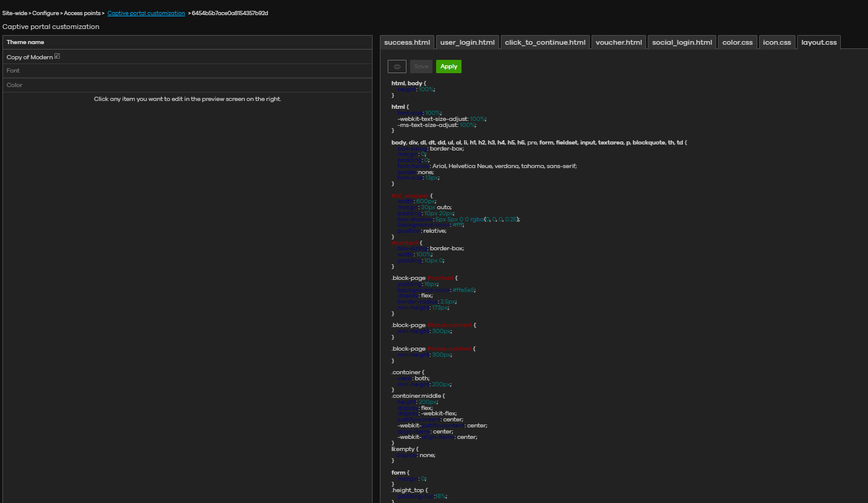The width and height of the screenshot is (868, 503).
Task: Place cursor on the .container.middle rule
Action: [417, 396]
